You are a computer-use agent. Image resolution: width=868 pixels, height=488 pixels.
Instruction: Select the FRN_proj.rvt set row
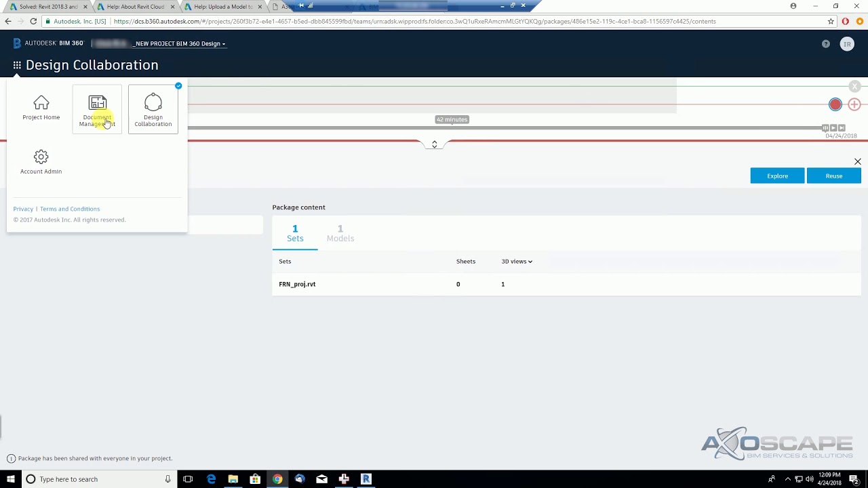[x=566, y=284]
